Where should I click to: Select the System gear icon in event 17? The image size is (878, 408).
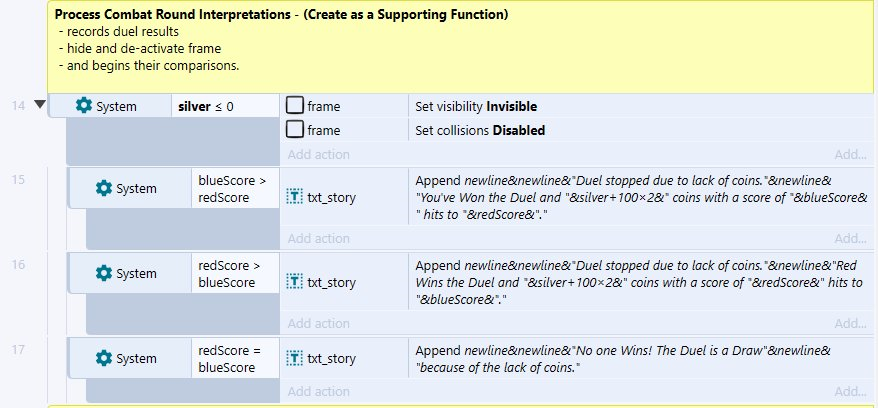[104, 358]
